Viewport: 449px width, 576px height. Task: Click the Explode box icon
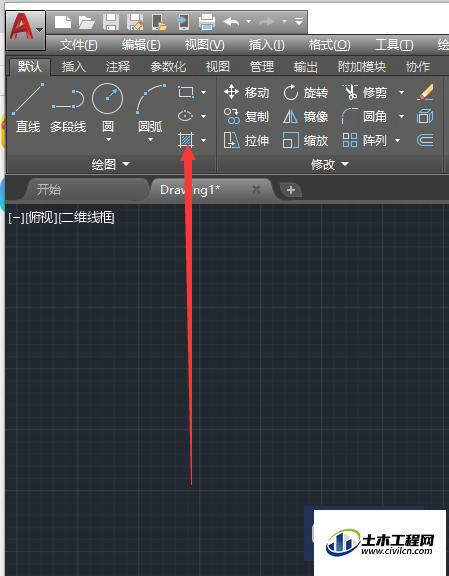(x=425, y=116)
